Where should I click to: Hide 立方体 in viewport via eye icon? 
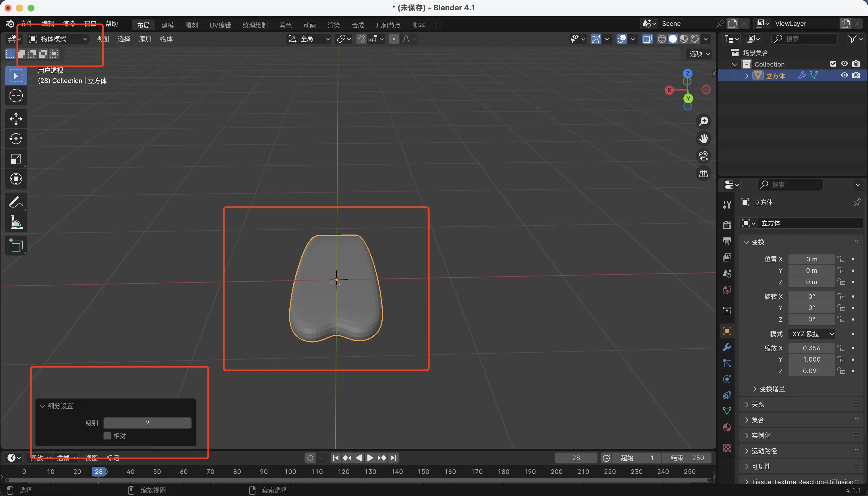coord(844,75)
